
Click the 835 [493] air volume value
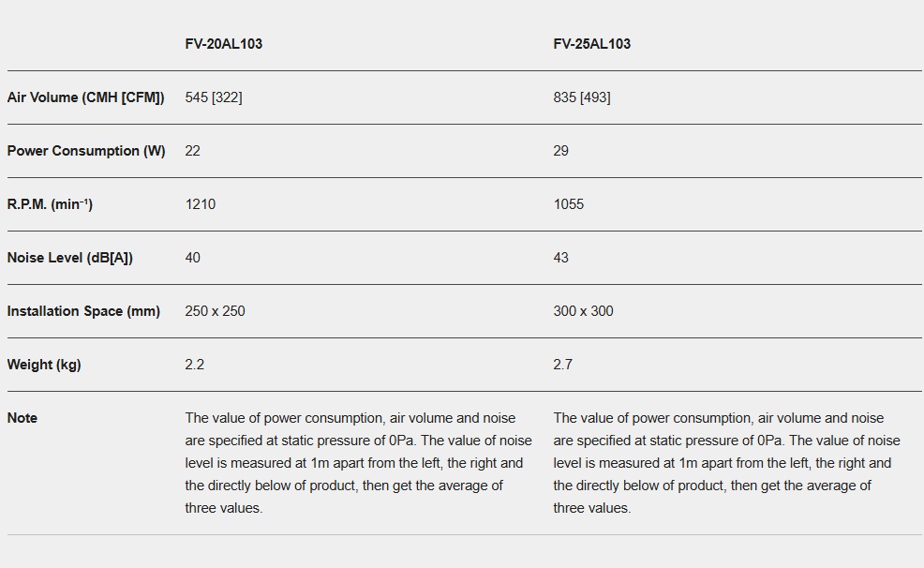pos(581,97)
